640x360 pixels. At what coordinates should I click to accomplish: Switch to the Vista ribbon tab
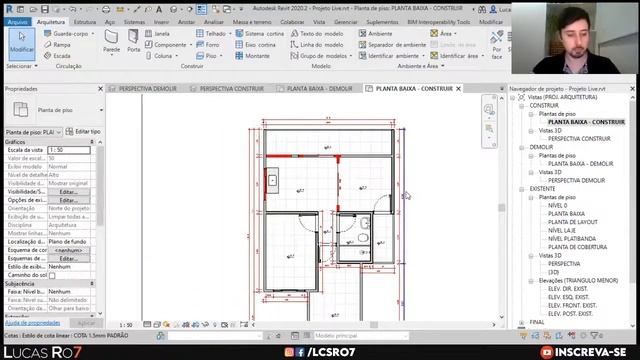click(319, 22)
